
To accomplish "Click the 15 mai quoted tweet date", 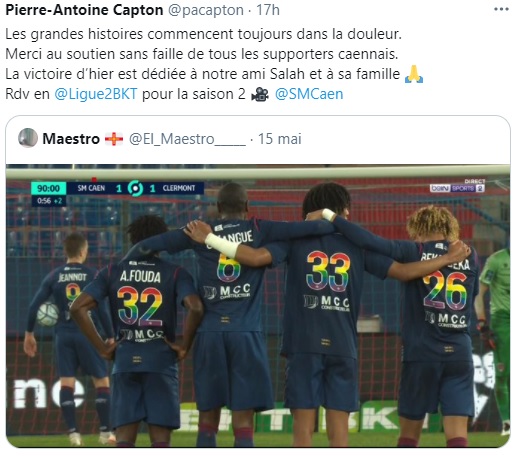I will 280,139.
